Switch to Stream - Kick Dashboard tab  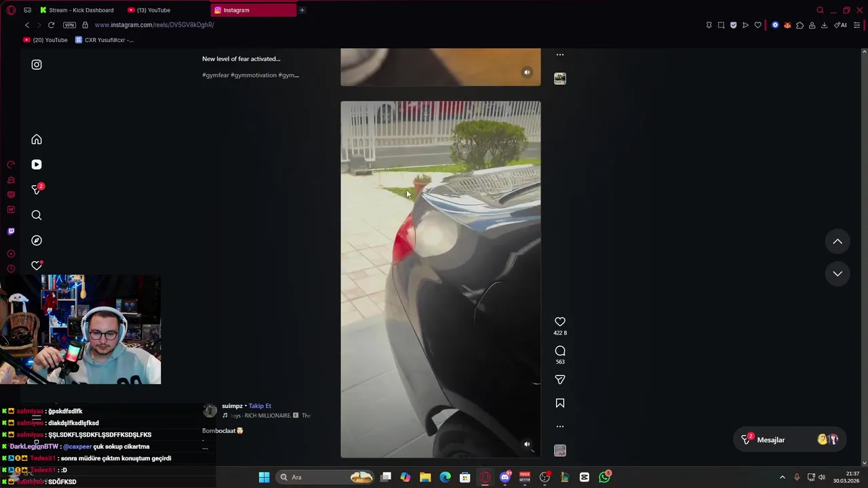pyautogui.click(x=77, y=10)
